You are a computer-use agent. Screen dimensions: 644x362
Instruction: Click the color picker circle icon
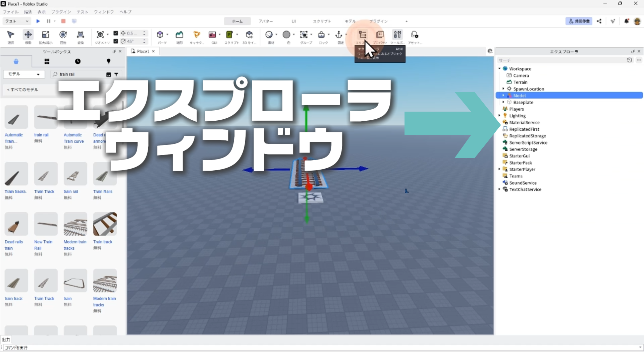point(286,35)
